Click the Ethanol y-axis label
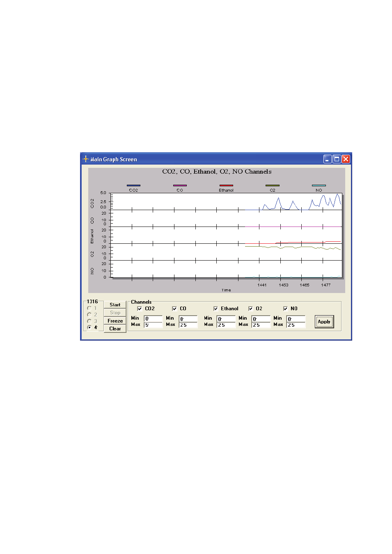This screenshot has height=554, width=392. (x=92, y=236)
